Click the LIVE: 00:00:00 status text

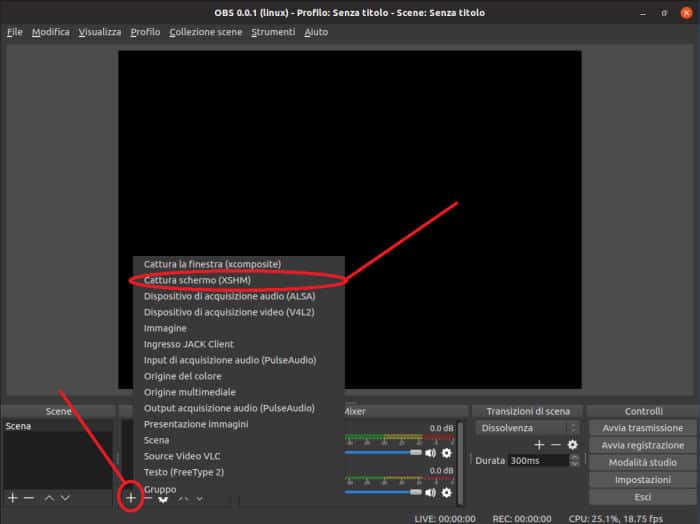point(445,519)
